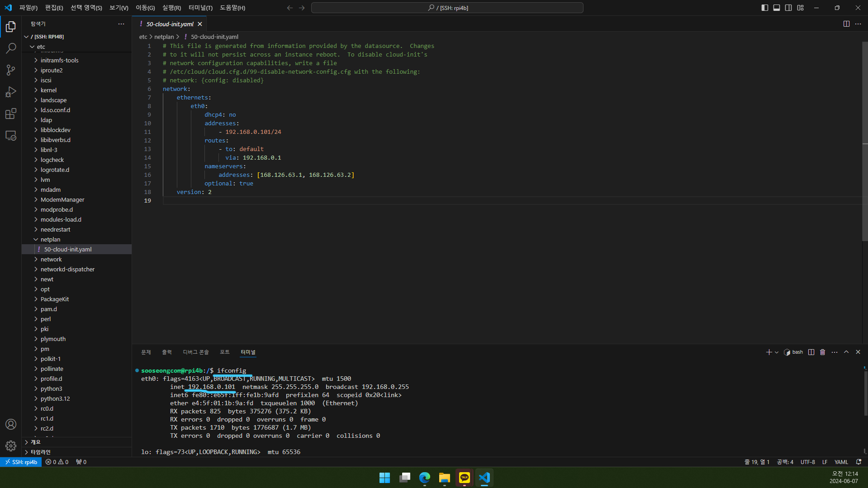The width and height of the screenshot is (868, 488).
Task: Open the Extensions view
Action: point(11,114)
